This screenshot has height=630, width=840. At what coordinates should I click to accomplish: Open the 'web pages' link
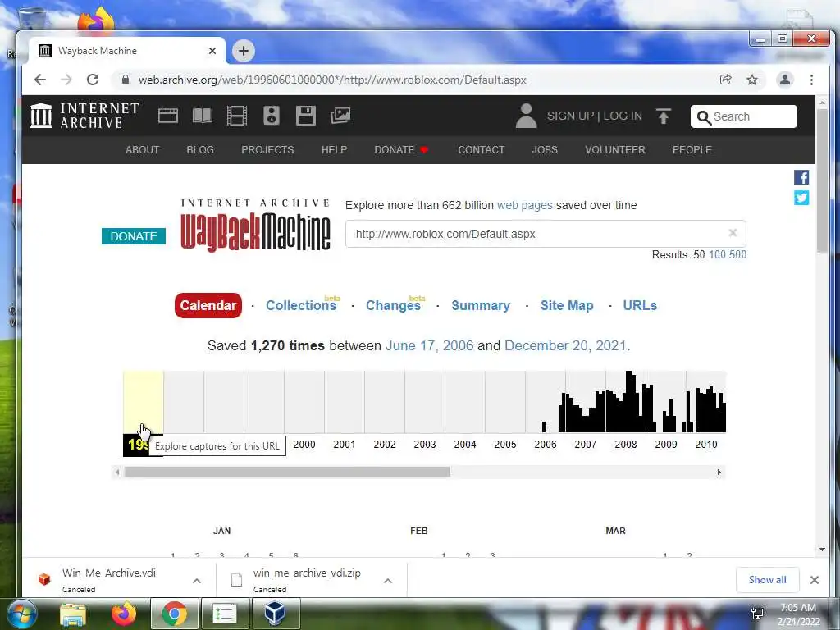(524, 205)
